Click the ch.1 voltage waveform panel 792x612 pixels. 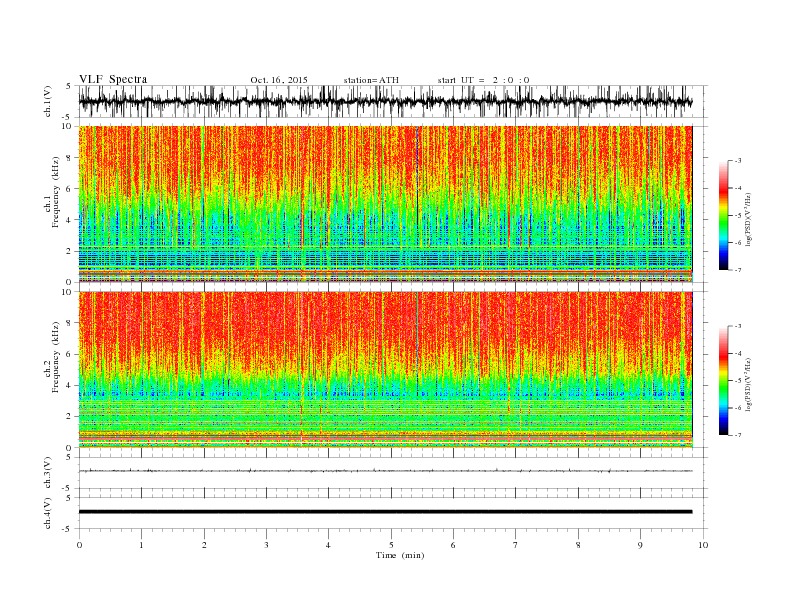392,101
